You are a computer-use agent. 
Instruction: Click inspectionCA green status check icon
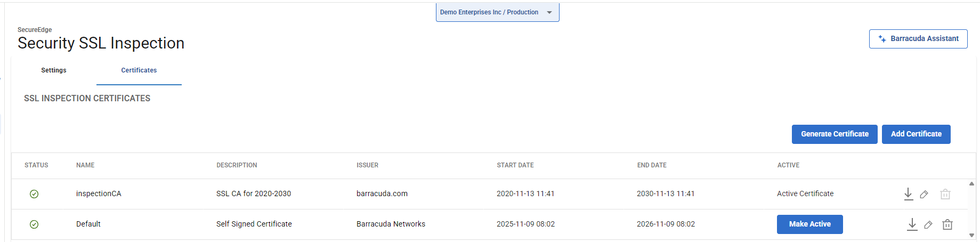point(34,194)
